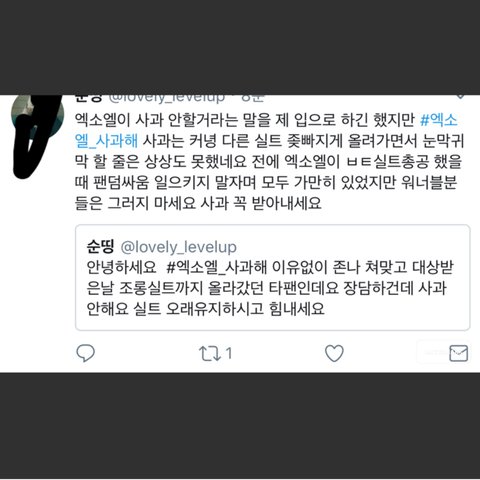Click the retweet count number 1
Screen dimensions: 480x480
coord(229,353)
